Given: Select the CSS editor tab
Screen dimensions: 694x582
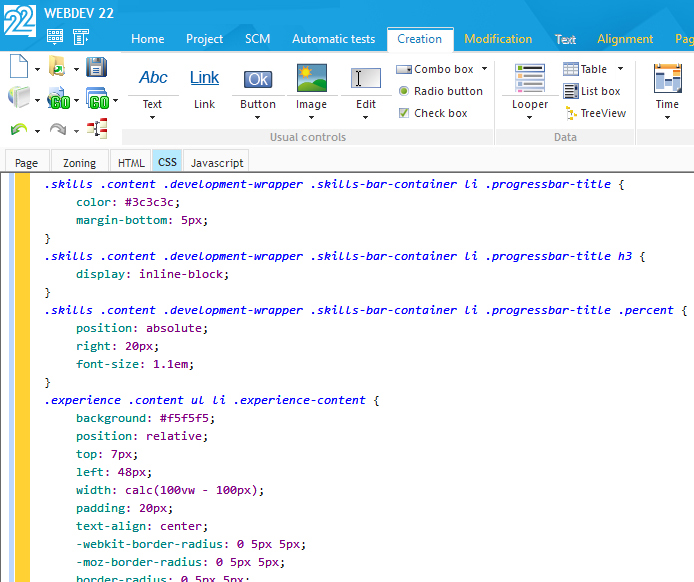Looking at the screenshot, I should pyautogui.click(x=167, y=162).
